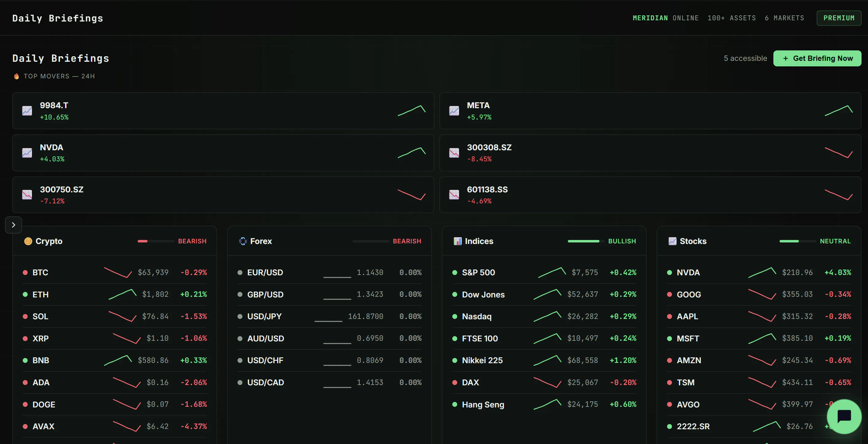This screenshot has height=444, width=868.
Task: Open the TSM stock row
Action: click(759, 383)
